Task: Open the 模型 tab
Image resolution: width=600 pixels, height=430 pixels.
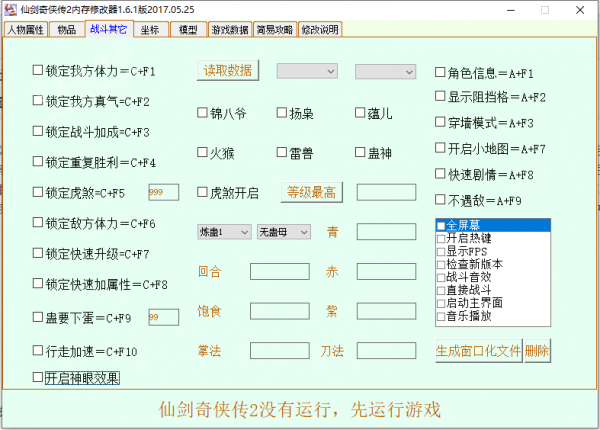Action: 188,29
